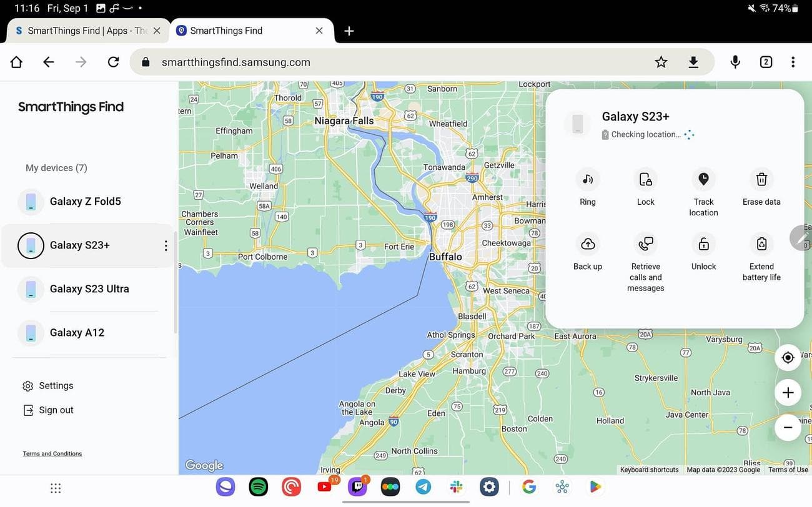The width and height of the screenshot is (812, 507).
Task: Open the tab switcher showing 2 tabs
Action: tap(766, 62)
